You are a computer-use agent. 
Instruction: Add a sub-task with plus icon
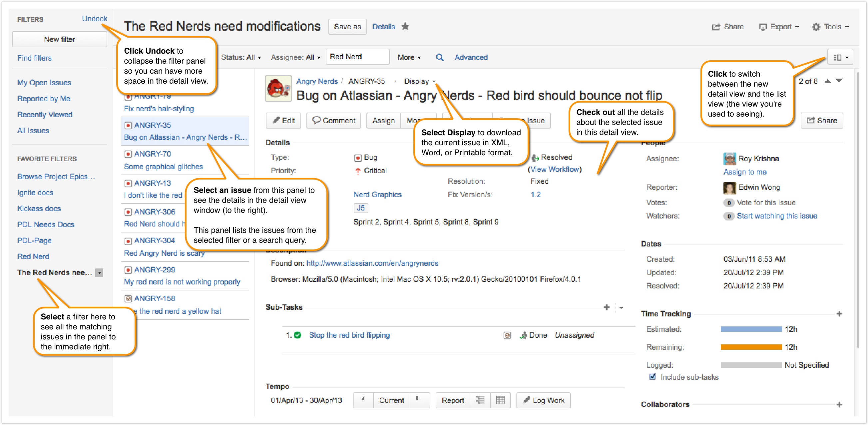coord(607,307)
